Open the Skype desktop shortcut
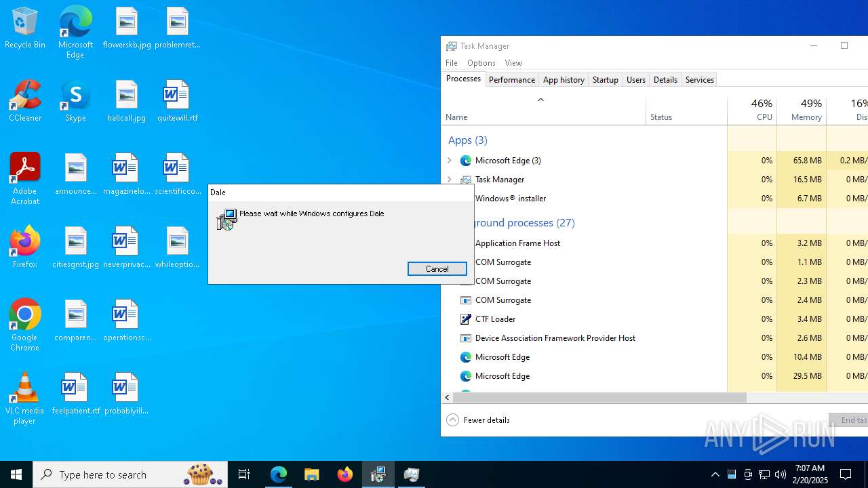Image resolution: width=868 pixels, height=488 pixels. point(75,101)
